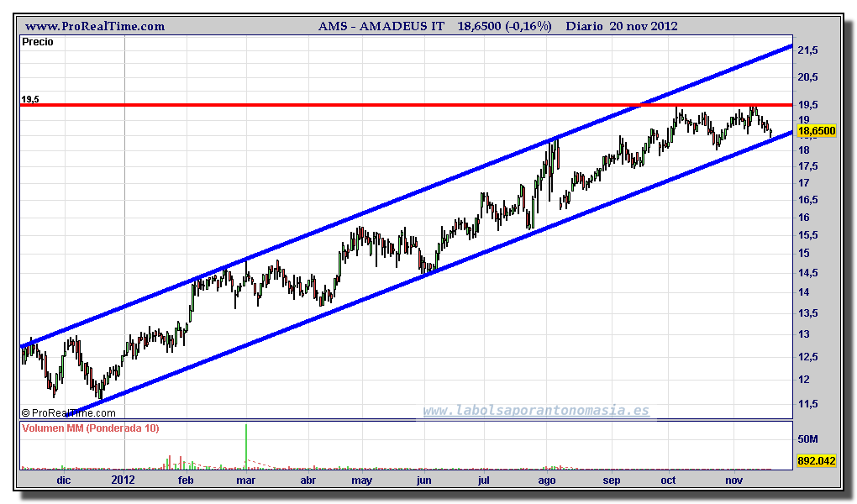
Task: Click the tall green March volume spike
Action: coord(246,446)
